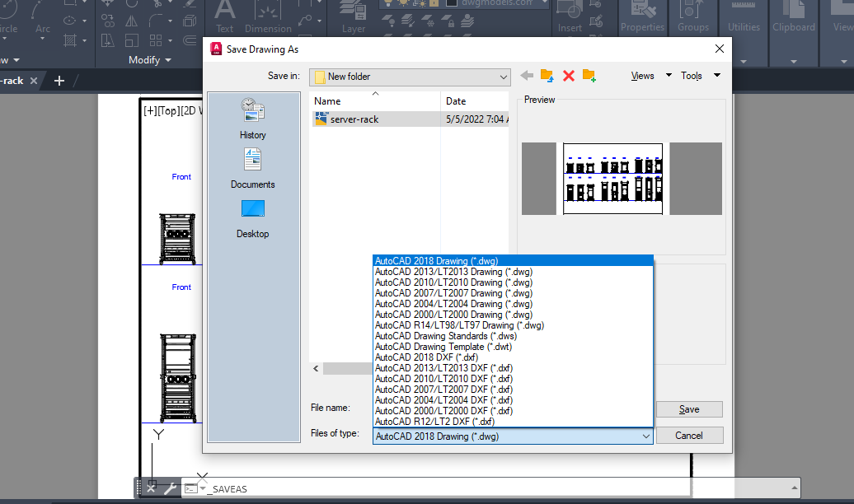Select the Scale tool in Modify panel

click(131, 40)
